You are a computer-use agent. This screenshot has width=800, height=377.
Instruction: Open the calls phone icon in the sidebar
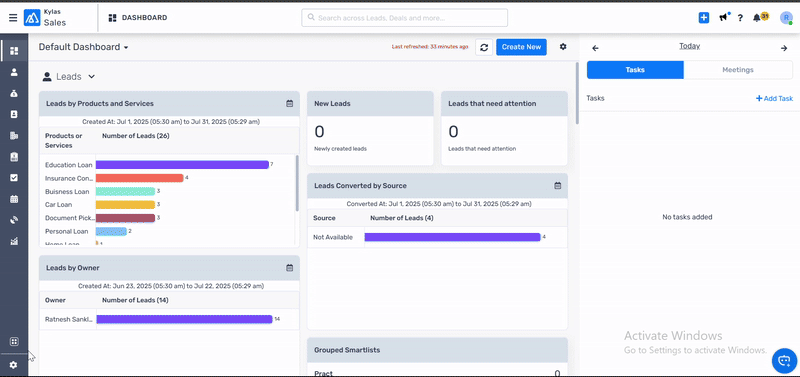click(14, 220)
